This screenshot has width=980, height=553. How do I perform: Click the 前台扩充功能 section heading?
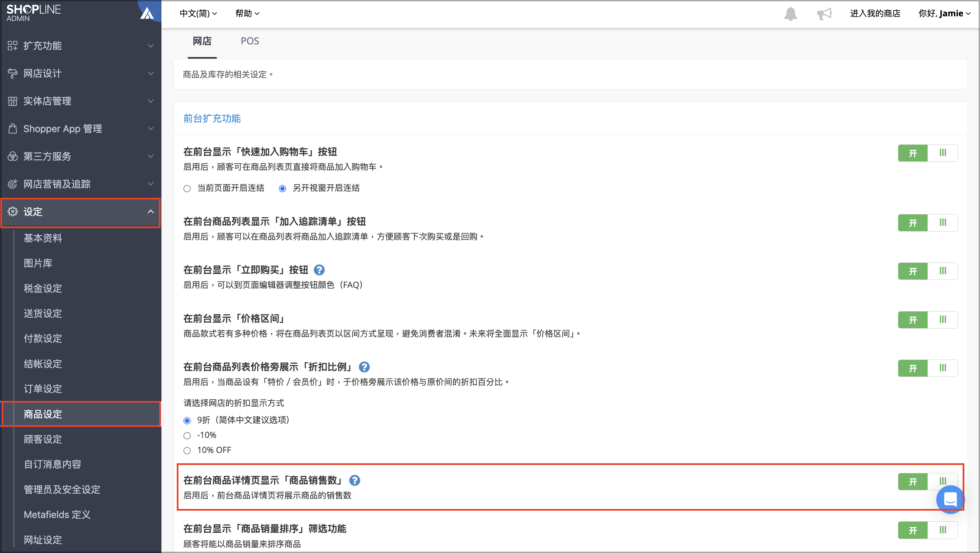212,119
